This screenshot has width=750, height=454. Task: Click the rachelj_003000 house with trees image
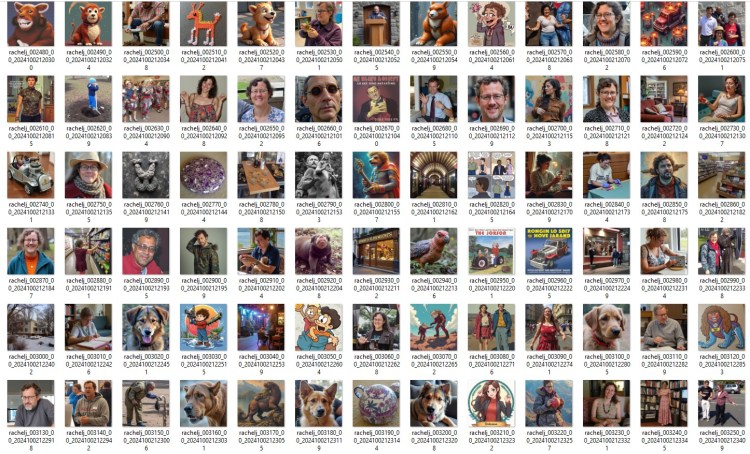point(30,328)
